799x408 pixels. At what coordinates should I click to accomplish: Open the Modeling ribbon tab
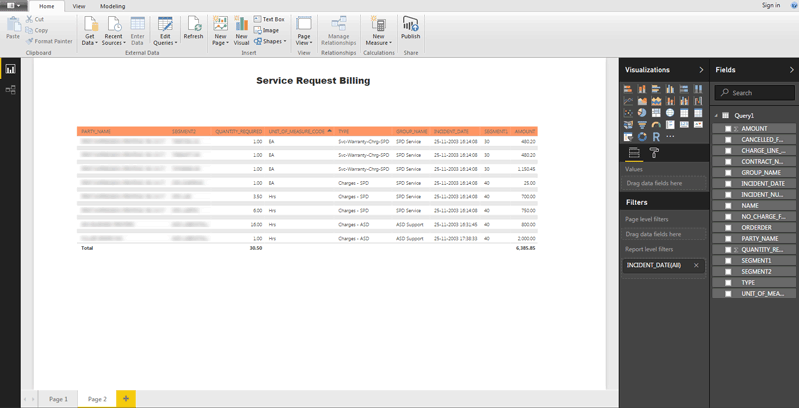[113, 6]
